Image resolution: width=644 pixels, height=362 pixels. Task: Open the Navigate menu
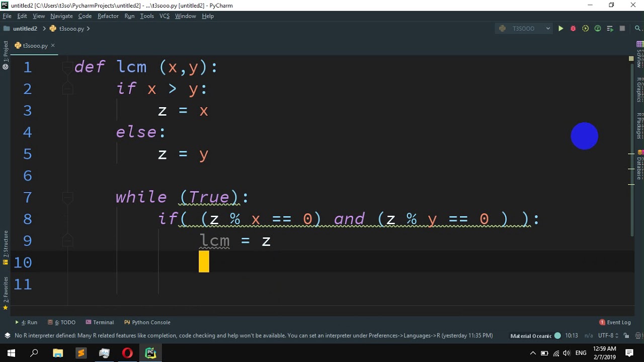[61, 16]
